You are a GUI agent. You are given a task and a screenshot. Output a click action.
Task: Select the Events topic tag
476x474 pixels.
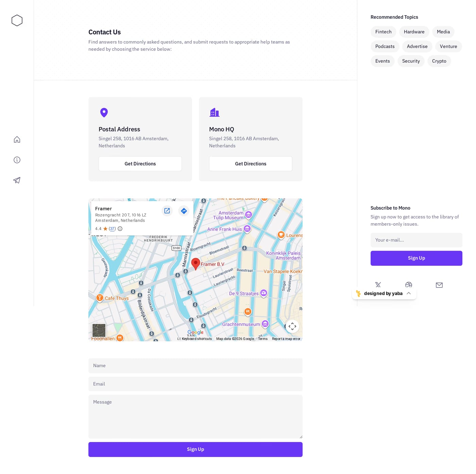coord(382,61)
